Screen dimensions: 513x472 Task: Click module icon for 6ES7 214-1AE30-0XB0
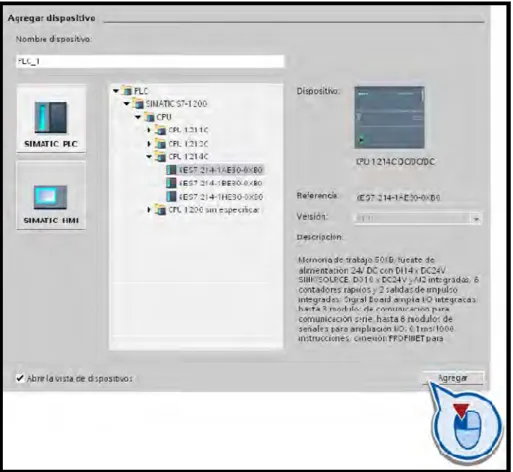click(171, 170)
